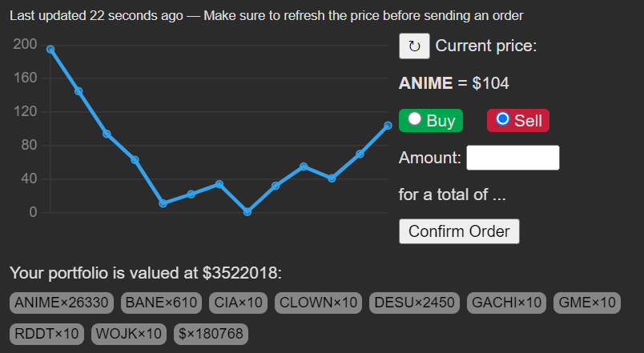Click the first chart point near 200
The height and width of the screenshot is (353, 644).
click(x=50, y=50)
